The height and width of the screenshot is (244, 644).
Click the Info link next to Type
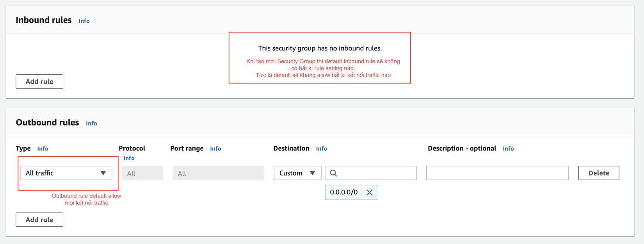click(x=43, y=149)
